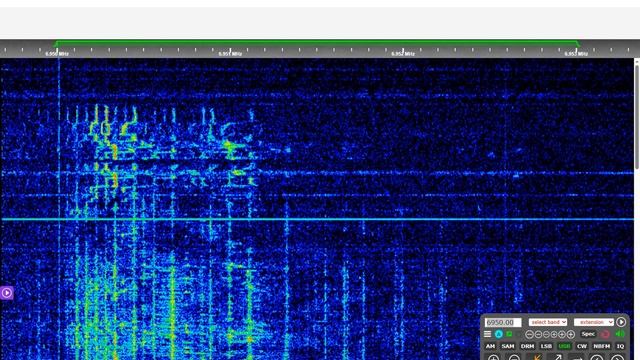Click the green square icon beside the cyan A

point(509,334)
